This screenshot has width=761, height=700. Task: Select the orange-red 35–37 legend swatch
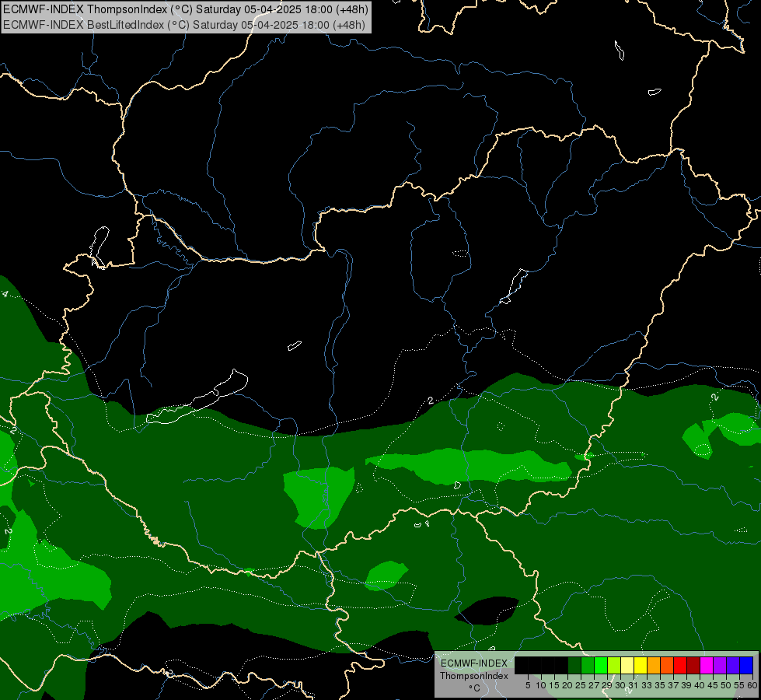tap(667, 665)
